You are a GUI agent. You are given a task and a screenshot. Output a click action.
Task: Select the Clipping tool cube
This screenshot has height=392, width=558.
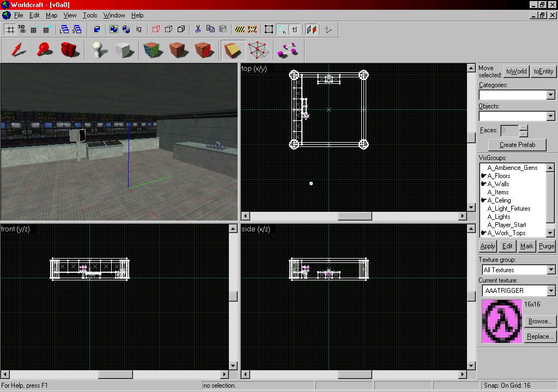click(x=233, y=50)
